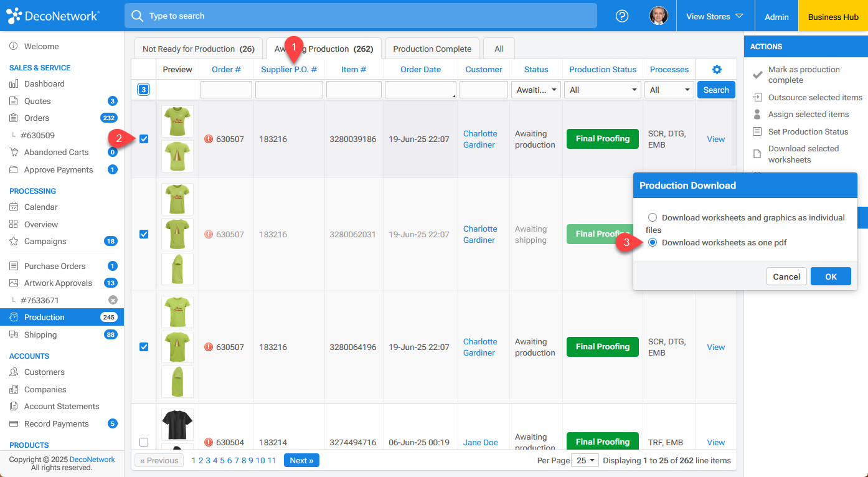Uncheck the first order row checkbox

(x=144, y=139)
